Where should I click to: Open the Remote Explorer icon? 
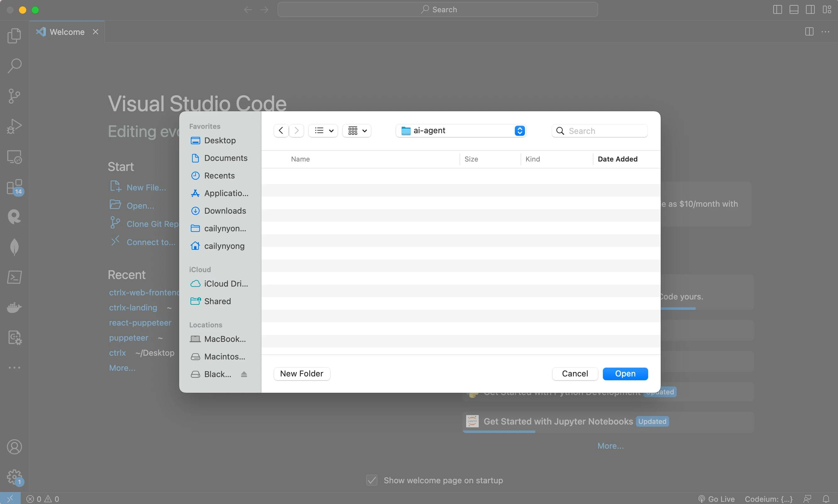coord(14,157)
